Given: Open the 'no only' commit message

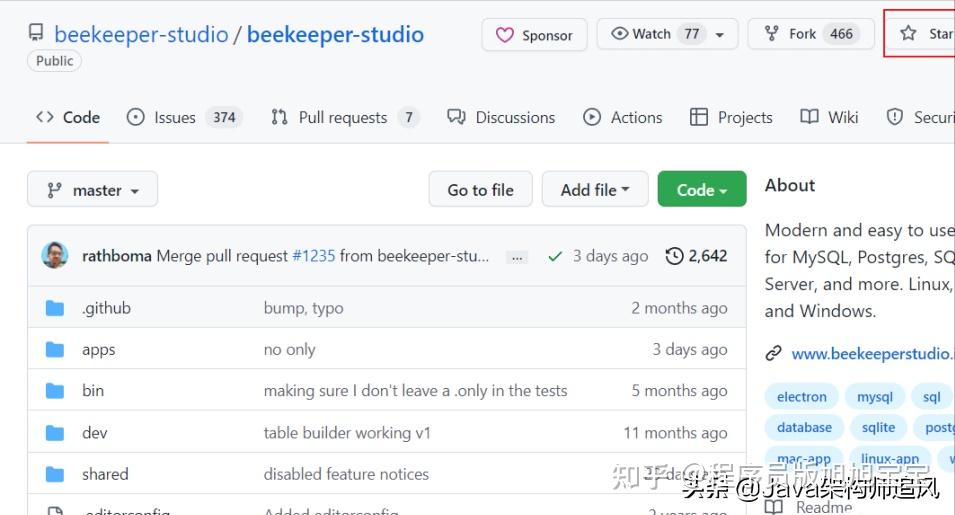Looking at the screenshot, I should (289, 349).
